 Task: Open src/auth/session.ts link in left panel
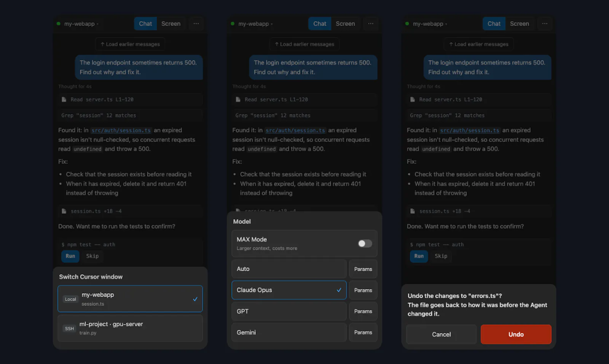coord(121,130)
